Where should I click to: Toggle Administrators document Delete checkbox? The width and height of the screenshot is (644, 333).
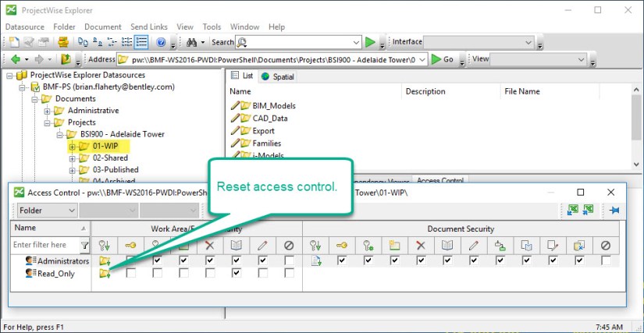[421, 260]
